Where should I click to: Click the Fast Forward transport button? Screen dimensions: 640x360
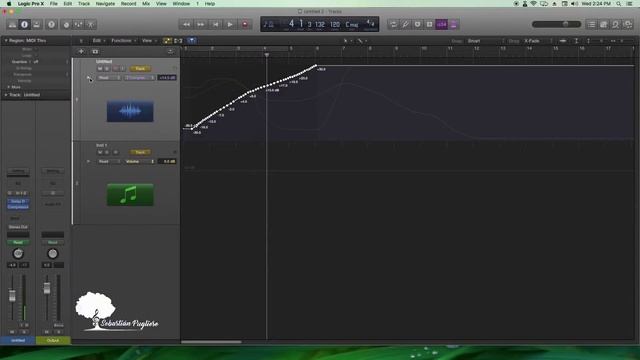[x=201, y=24]
